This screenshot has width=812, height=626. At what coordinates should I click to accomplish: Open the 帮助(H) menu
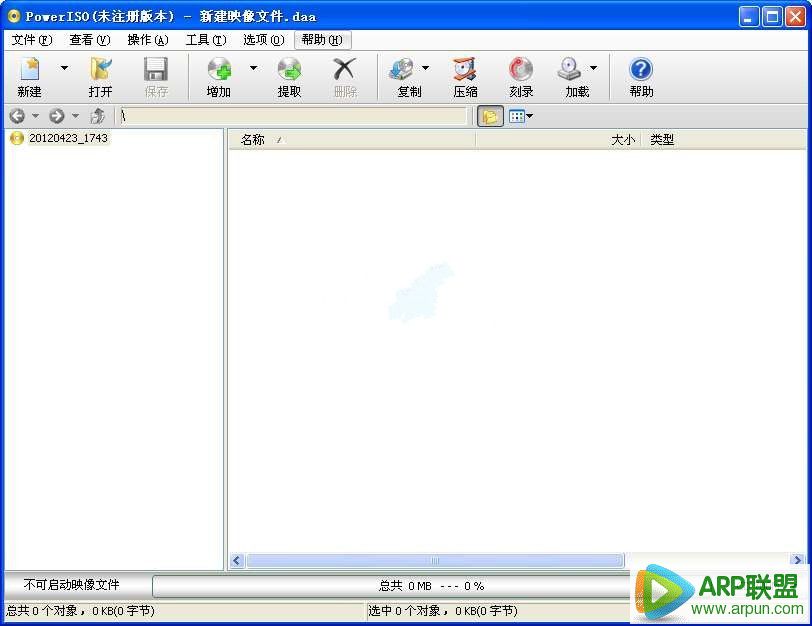coord(322,40)
